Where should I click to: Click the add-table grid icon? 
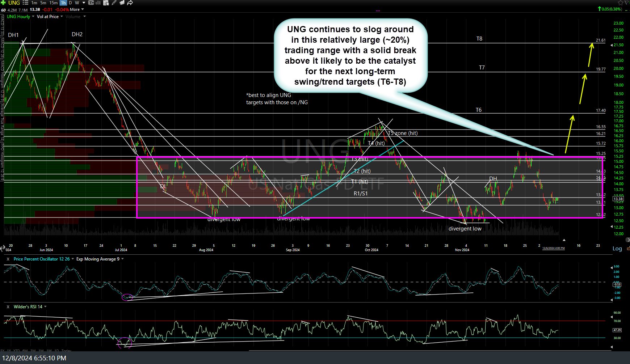(x=106, y=3)
